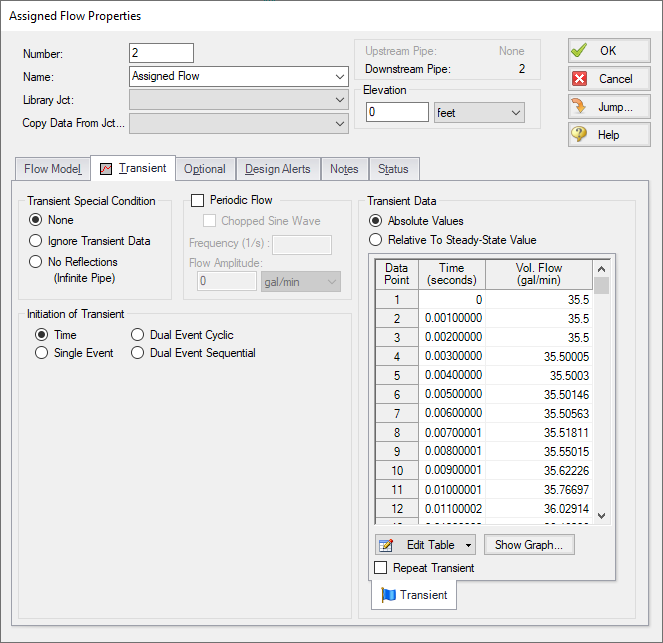Viewport: 663px width, 643px height.
Task: Enable the Periodic Flow checkbox
Action: 197,200
